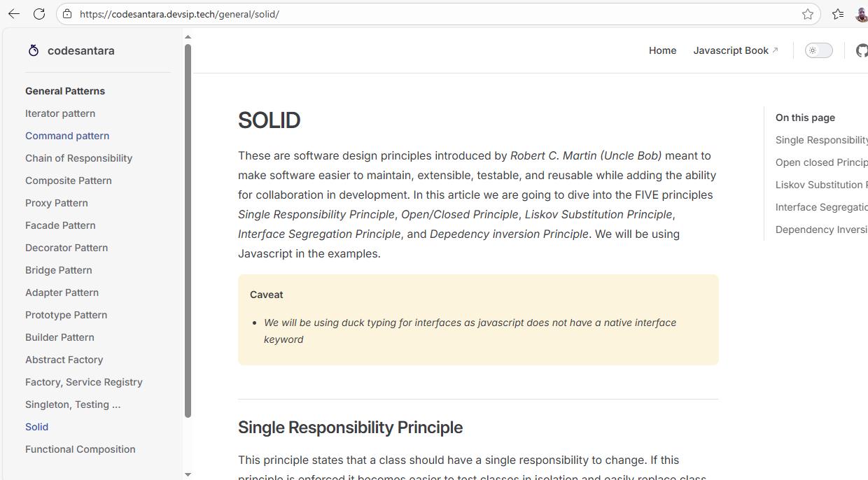Toggle the light/dark theme switch
868x480 pixels.
(818, 50)
